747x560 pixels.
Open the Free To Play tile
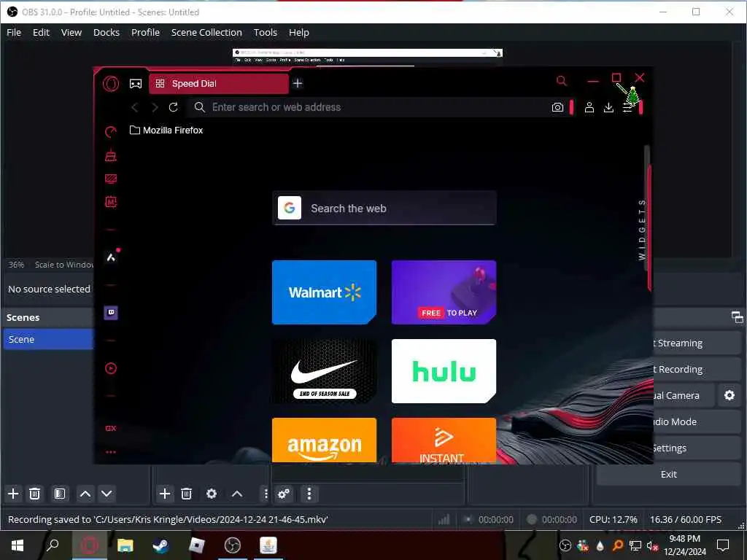pos(444,292)
